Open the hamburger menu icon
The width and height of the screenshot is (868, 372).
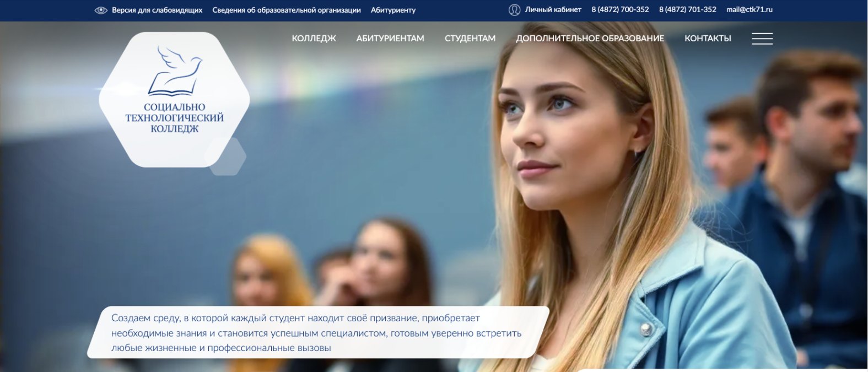tap(762, 39)
